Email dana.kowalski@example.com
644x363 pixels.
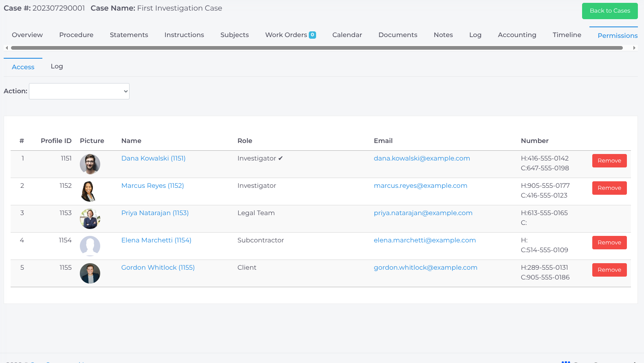pyautogui.click(x=422, y=158)
